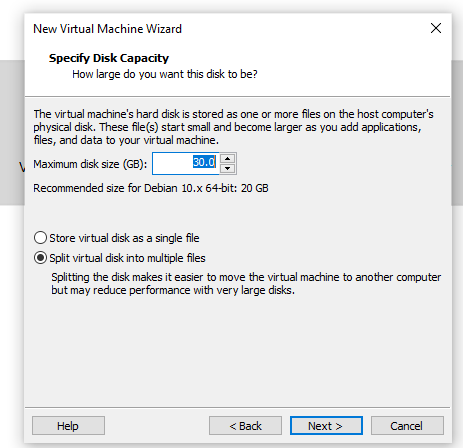Viewport: 463px width, 448px height.
Task: Click the Maximum disk size input field
Action: pyautogui.click(x=186, y=163)
